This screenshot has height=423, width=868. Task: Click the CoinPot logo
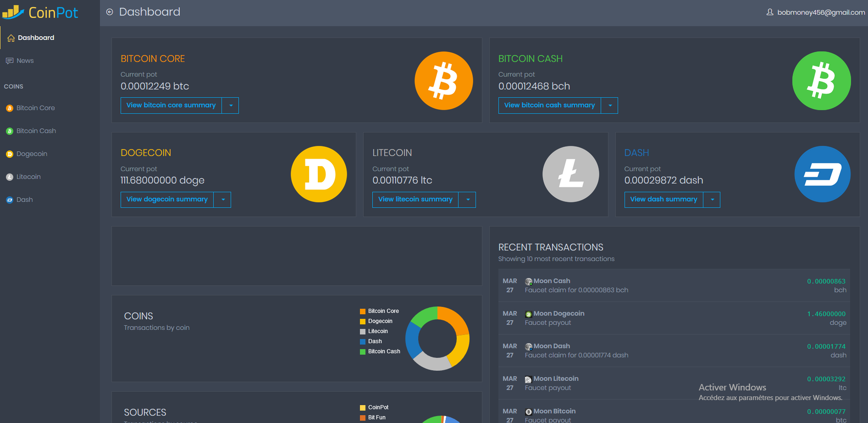coord(40,12)
